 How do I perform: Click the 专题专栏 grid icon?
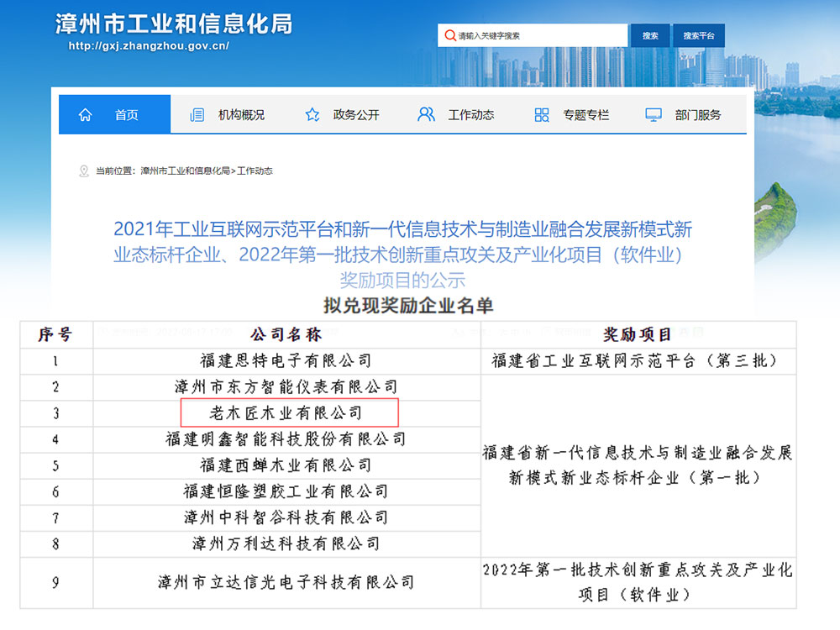tap(542, 115)
